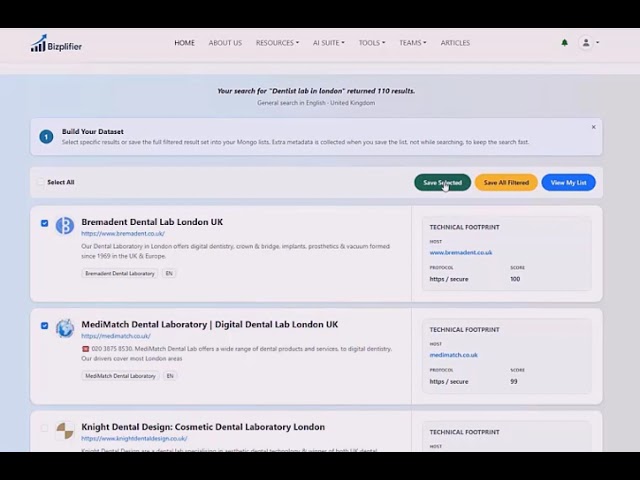The width and height of the screenshot is (640, 480).
Task: Click the EN tag on MediMatch result
Action: 170,376
